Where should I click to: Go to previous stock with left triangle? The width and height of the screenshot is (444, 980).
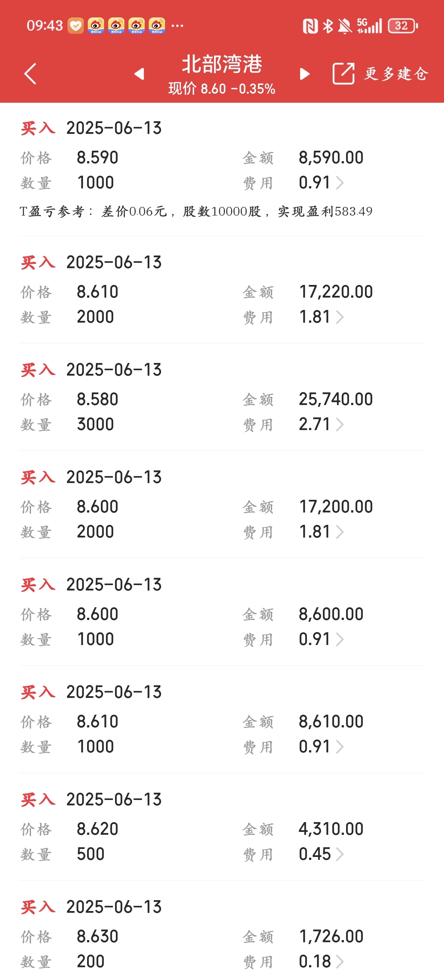pyautogui.click(x=140, y=73)
